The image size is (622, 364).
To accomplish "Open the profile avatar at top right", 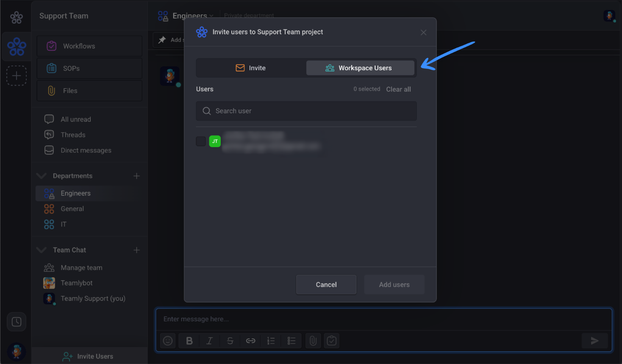I will [609, 16].
